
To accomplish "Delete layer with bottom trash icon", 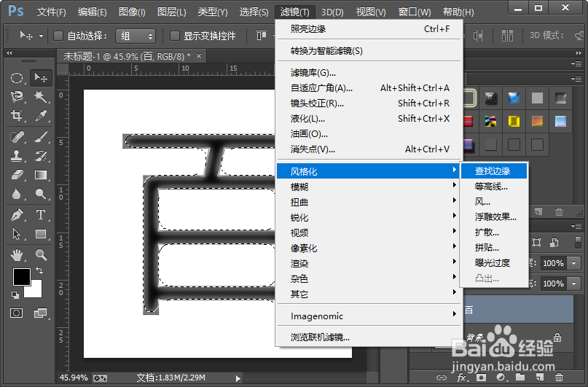I will tap(559, 378).
